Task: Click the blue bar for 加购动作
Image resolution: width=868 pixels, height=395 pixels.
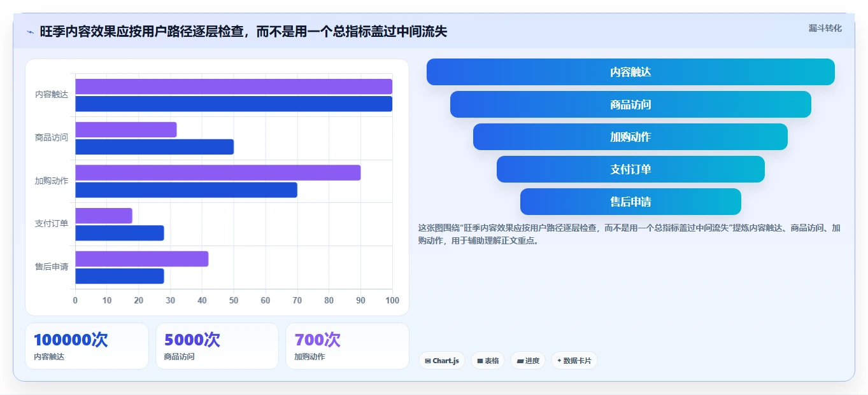Action: (187, 190)
